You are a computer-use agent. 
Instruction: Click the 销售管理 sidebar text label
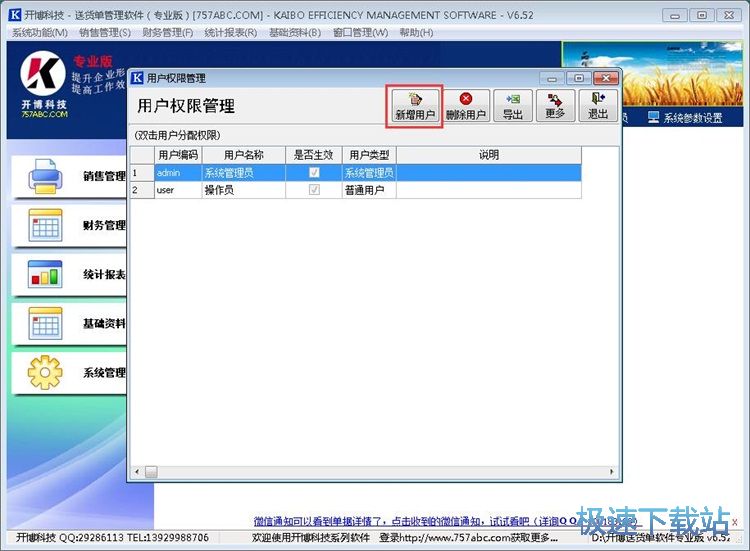tap(104, 176)
